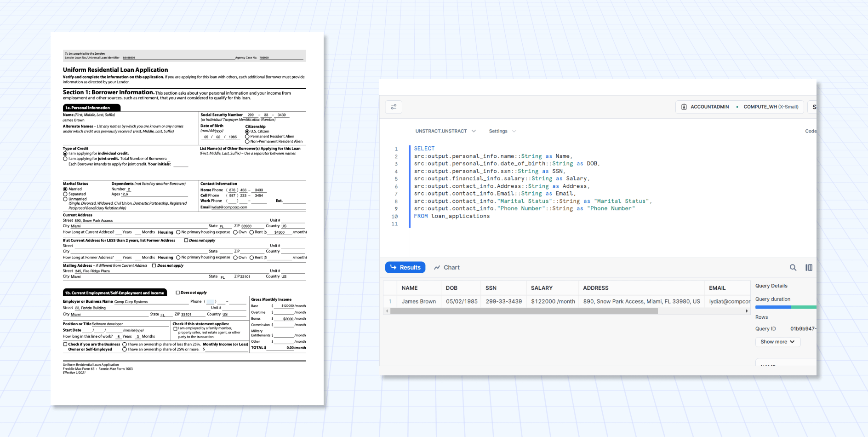Image resolution: width=868 pixels, height=437 pixels.
Task: Click the search icon in the results bar
Action: 793,268
